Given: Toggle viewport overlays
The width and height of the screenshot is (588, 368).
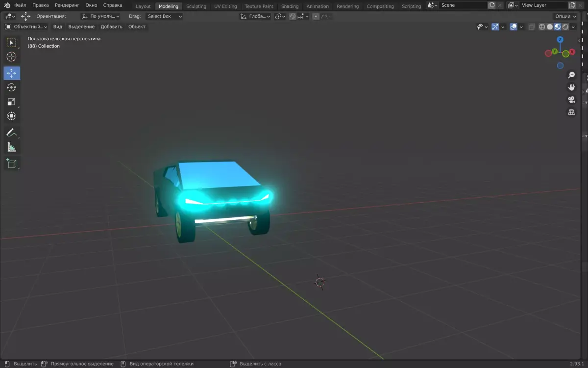Looking at the screenshot, I should click(513, 27).
